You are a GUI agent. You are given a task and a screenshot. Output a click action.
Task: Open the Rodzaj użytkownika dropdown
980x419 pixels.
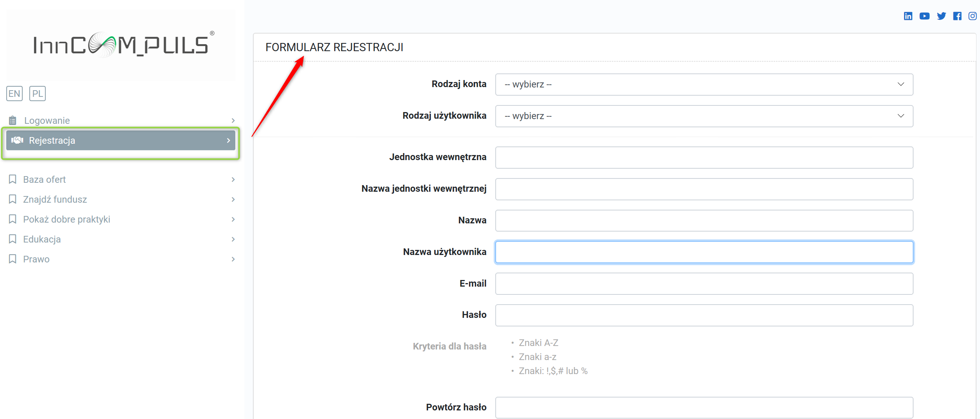click(x=704, y=116)
